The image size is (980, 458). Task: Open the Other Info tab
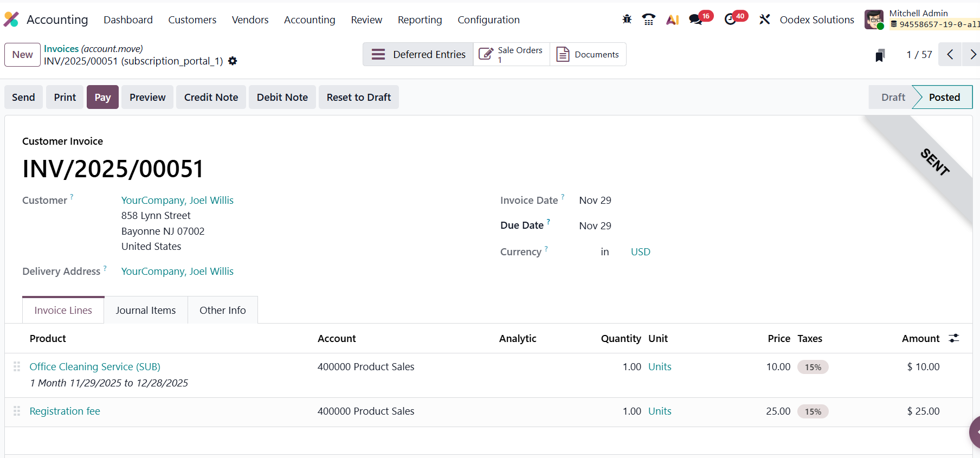[x=222, y=310]
